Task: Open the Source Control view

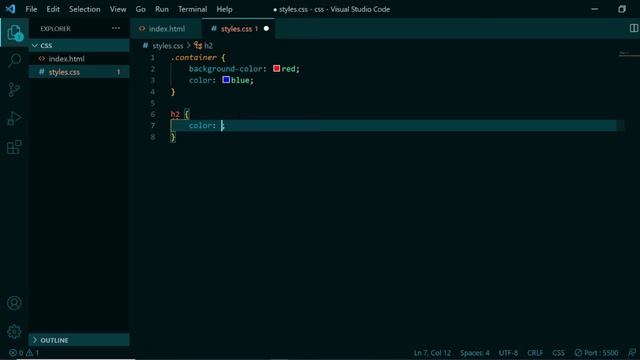Action: click(14, 89)
